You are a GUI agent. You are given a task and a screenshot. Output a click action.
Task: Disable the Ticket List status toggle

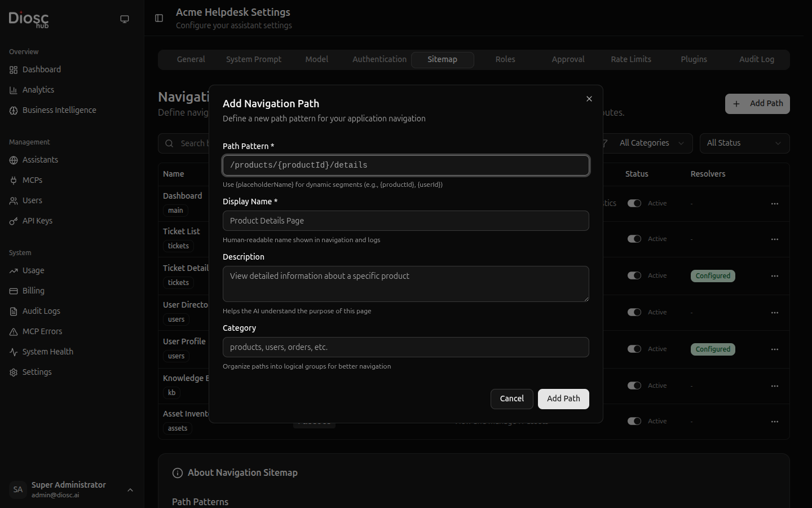[x=634, y=239]
